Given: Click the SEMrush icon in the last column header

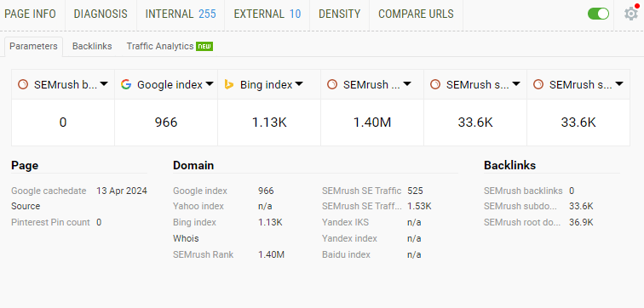Looking at the screenshot, I should point(538,84).
